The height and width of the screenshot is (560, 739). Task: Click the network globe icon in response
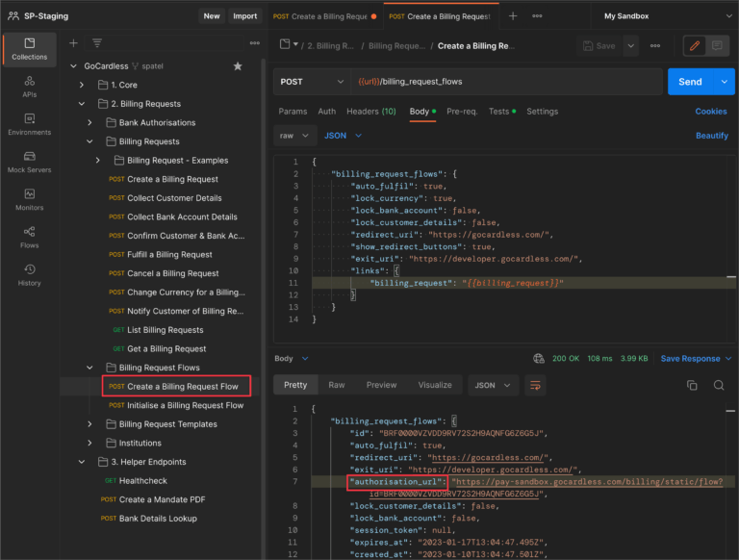pos(539,359)
